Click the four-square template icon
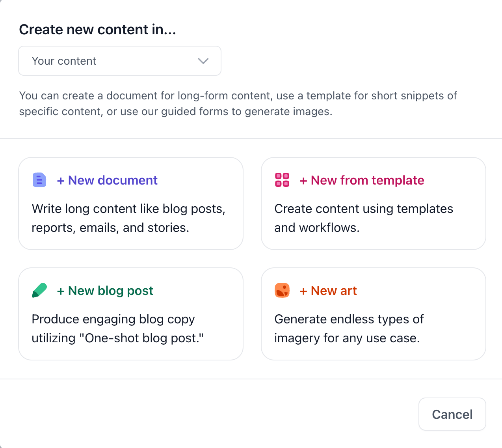The width and height of the screenshot is (502, 448). [x=282, y=180]
